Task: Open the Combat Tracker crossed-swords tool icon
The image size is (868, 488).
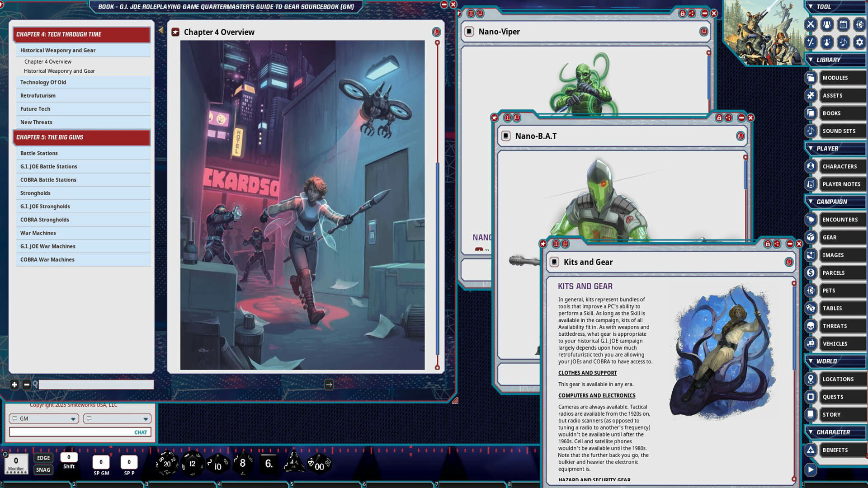Action: pyautogui.click(x=810, y=25)
